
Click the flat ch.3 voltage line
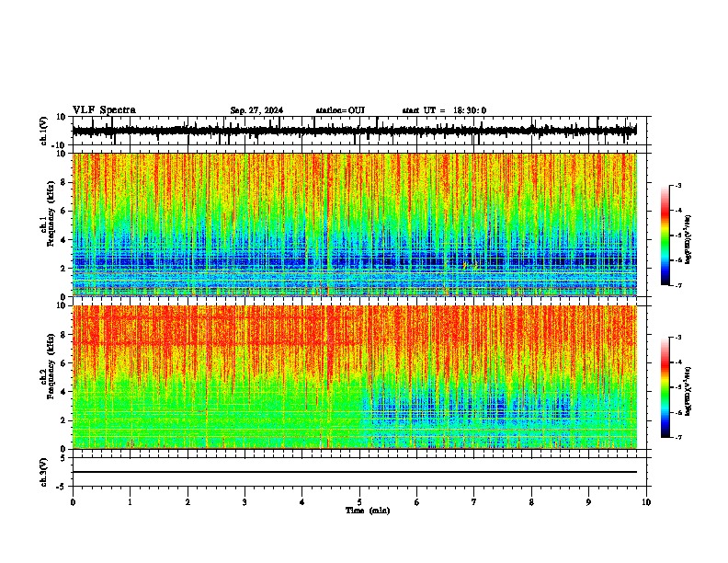(355, 472)
